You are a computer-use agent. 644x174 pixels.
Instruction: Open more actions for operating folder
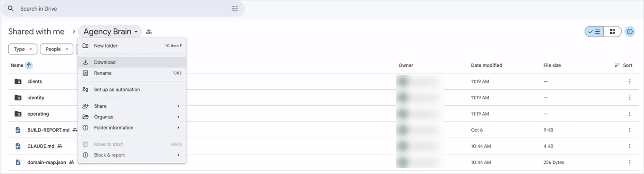630,114
